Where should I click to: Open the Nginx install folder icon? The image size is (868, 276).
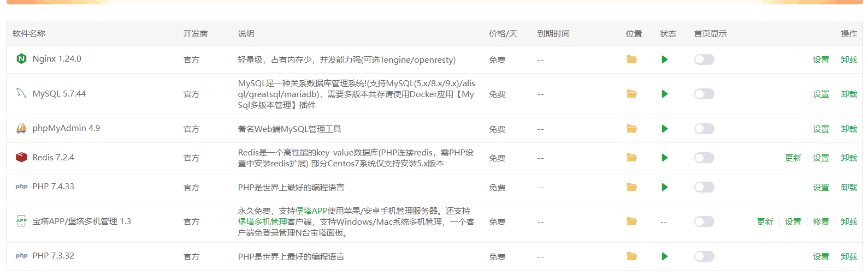coord(631,59)
